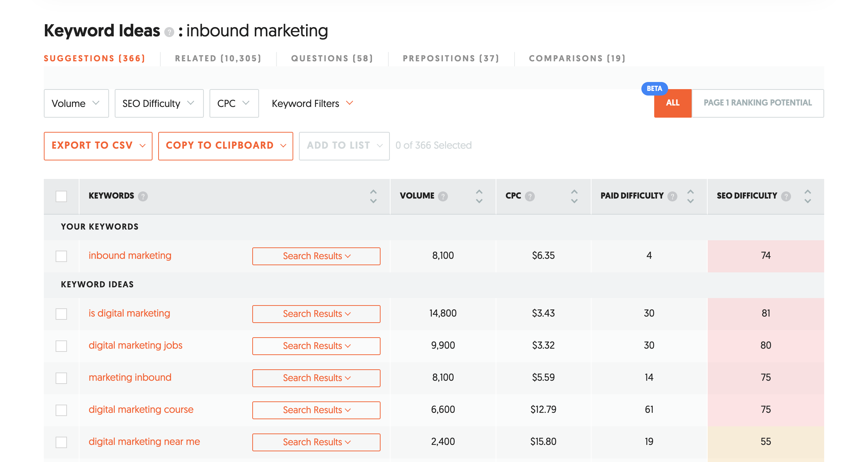
Task: Expand the COPY TO CLIPBOARD dropdown
Action: (x=284, y=145)
